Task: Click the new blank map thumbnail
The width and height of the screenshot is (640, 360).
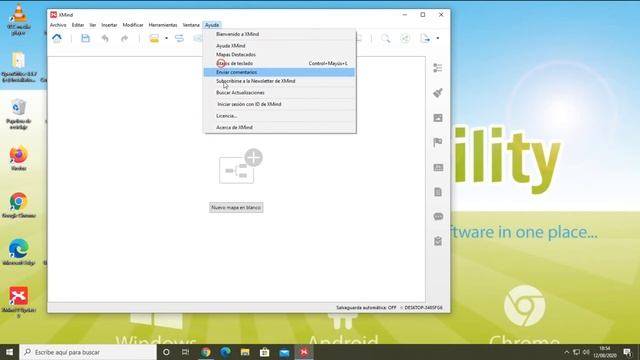Action: pyautogui.click(x=240, y=167)
